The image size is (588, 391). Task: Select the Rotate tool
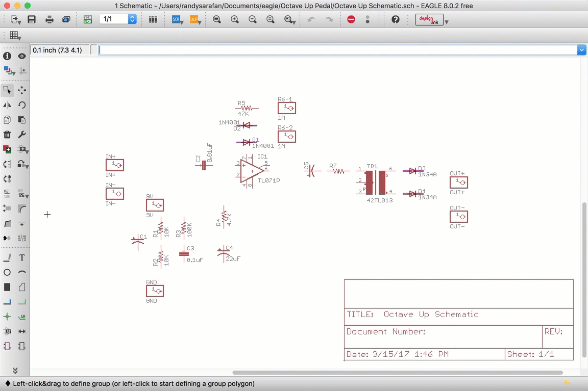click(22, 105)
